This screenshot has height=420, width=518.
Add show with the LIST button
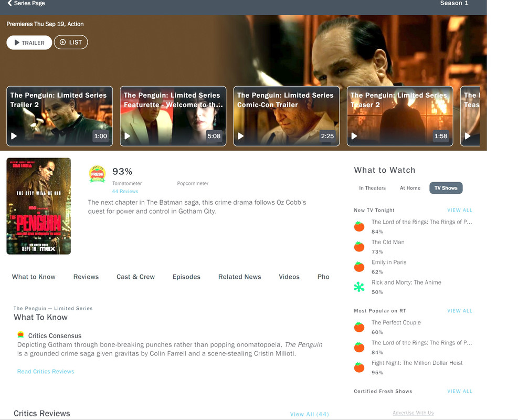click(x=71, y=43)
